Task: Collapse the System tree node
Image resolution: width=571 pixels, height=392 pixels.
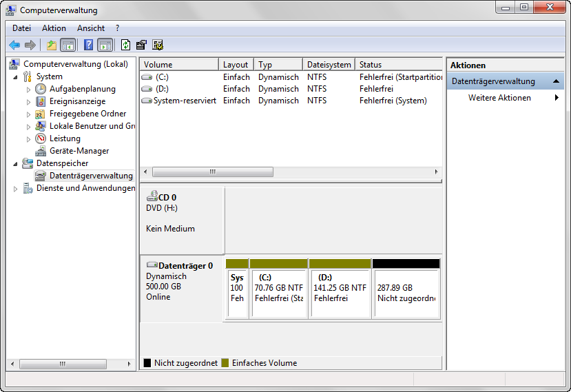Action: click(x=15, y=77)
